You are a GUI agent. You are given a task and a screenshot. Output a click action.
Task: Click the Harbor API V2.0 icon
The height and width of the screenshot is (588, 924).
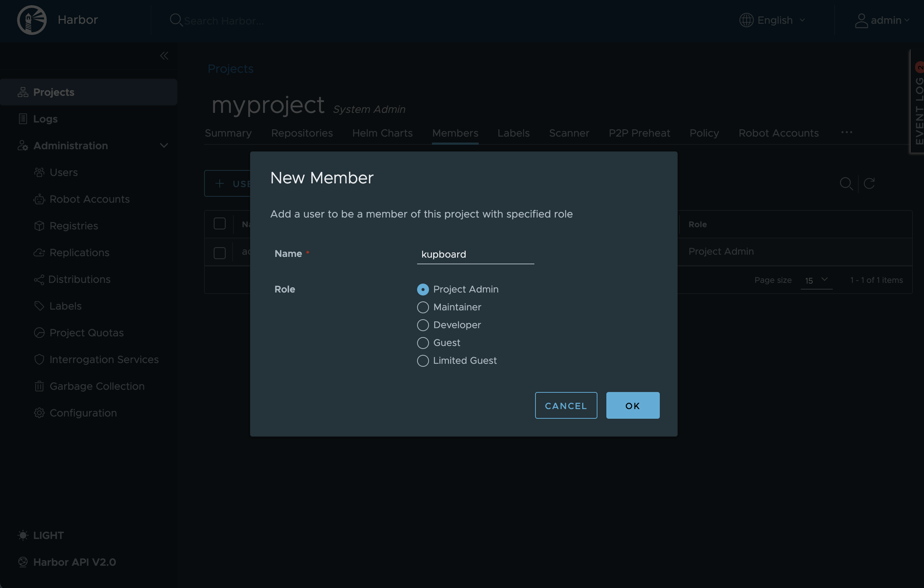pos(23,562)
